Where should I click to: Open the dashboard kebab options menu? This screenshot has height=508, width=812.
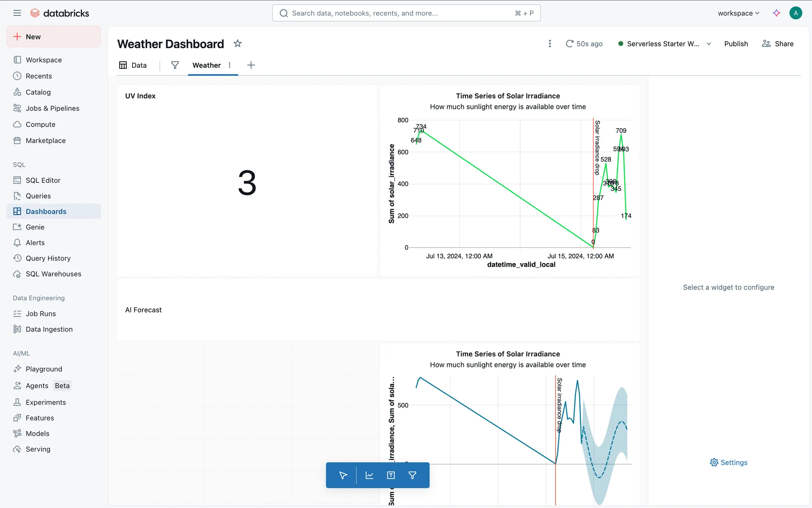(x=550, y=44)
